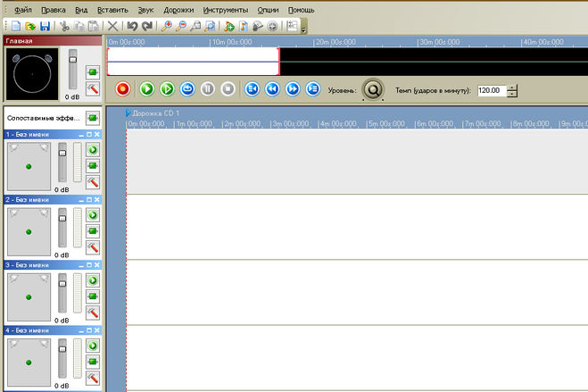Toggle the loop playback button
Screen dimensions: 588x392
click(187, 89)
